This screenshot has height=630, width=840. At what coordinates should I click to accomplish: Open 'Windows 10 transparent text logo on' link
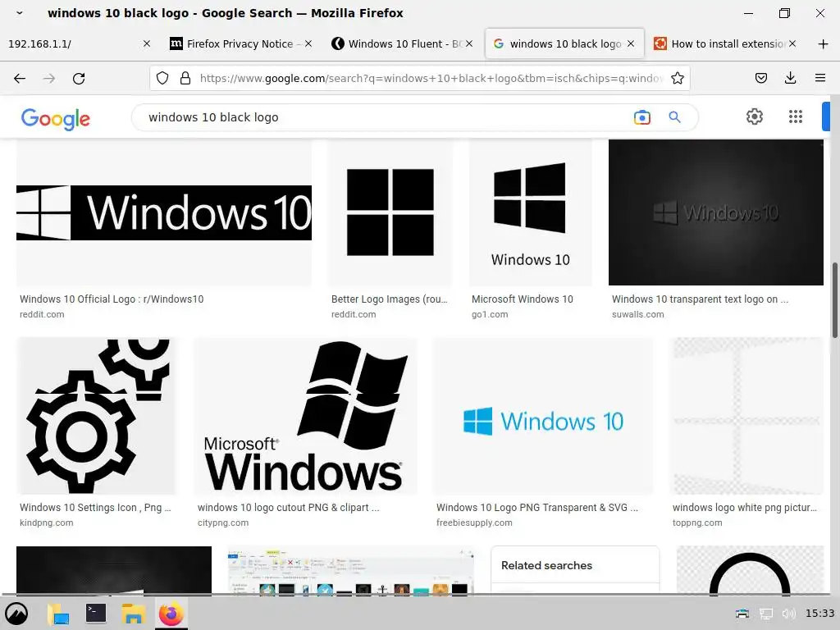point(700,299)
